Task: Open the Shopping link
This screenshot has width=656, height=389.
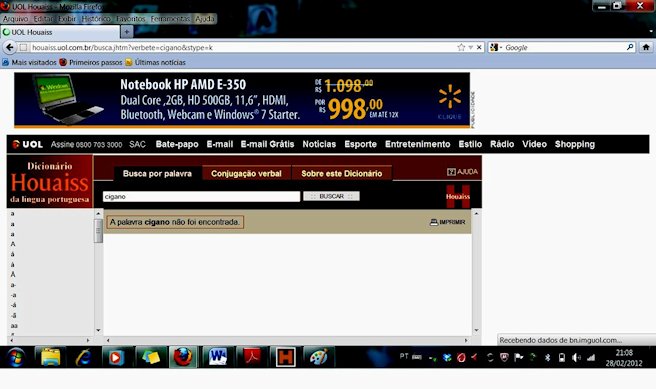Action: point(574,144)
